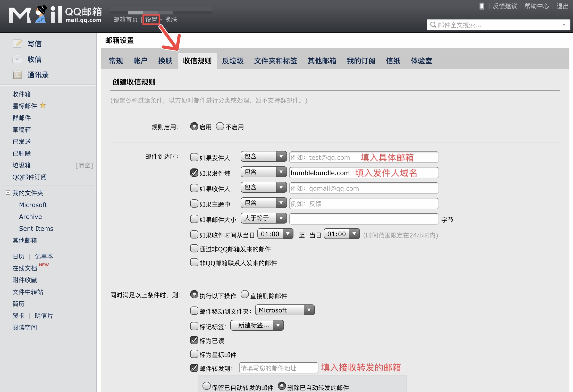Click 清空 to empty the 垃圾箱

coord(84,165)
